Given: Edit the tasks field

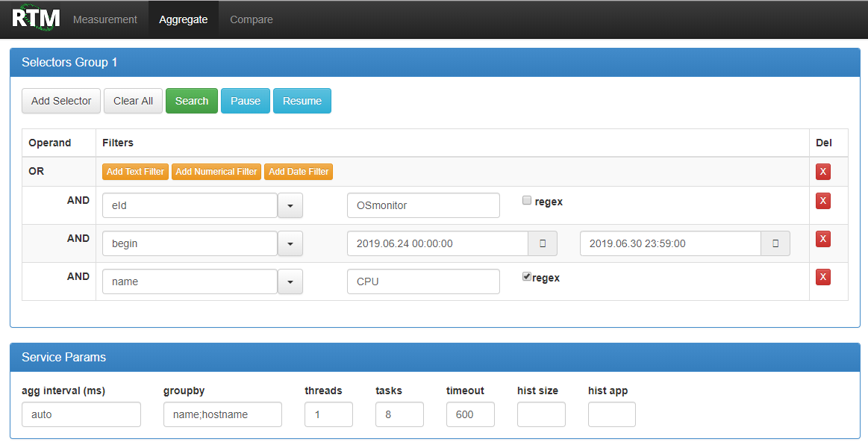Looking at the screenshot, I should (400, 414).
